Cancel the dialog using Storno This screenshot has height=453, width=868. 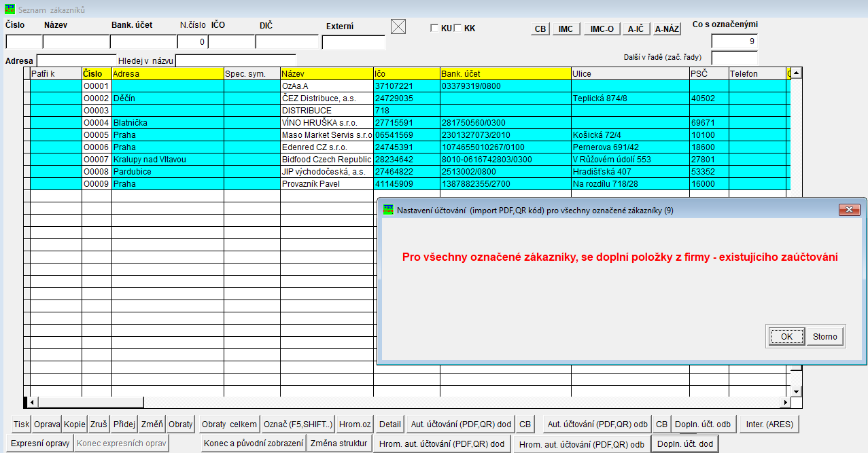[x=825, y=336]
